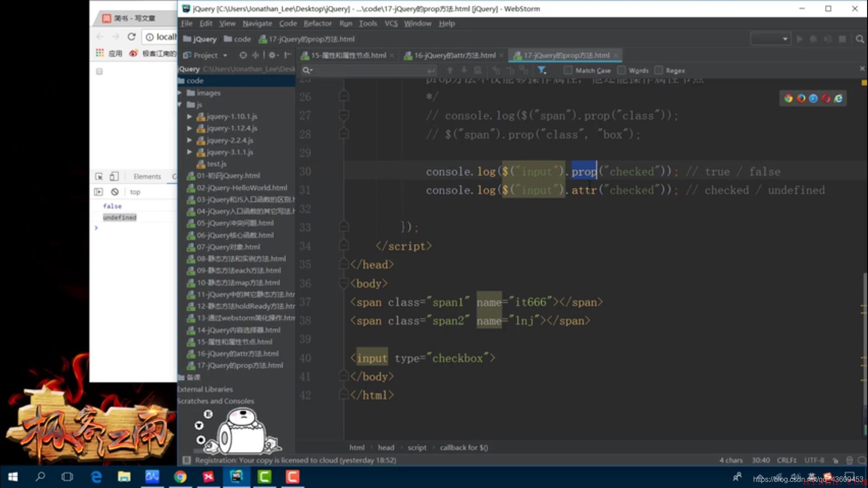Toggle the Match Case checkbox

[568, 70]
